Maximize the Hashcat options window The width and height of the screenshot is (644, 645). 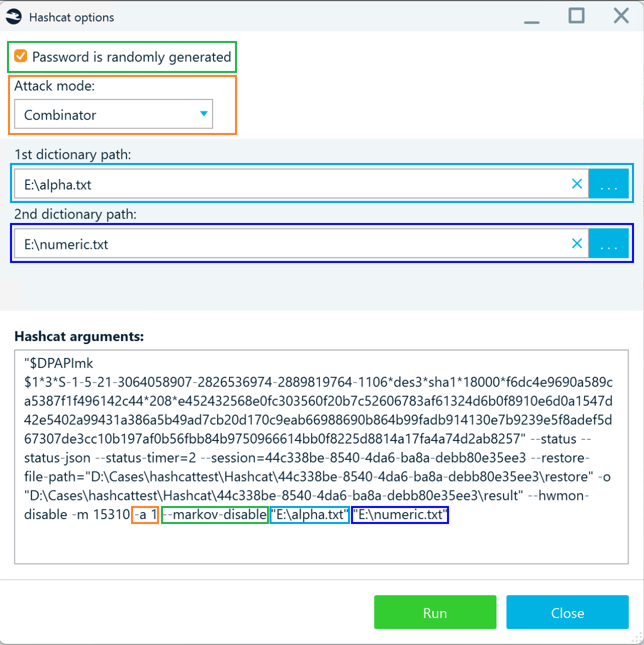pyautogui.click(x=576, y=16)
